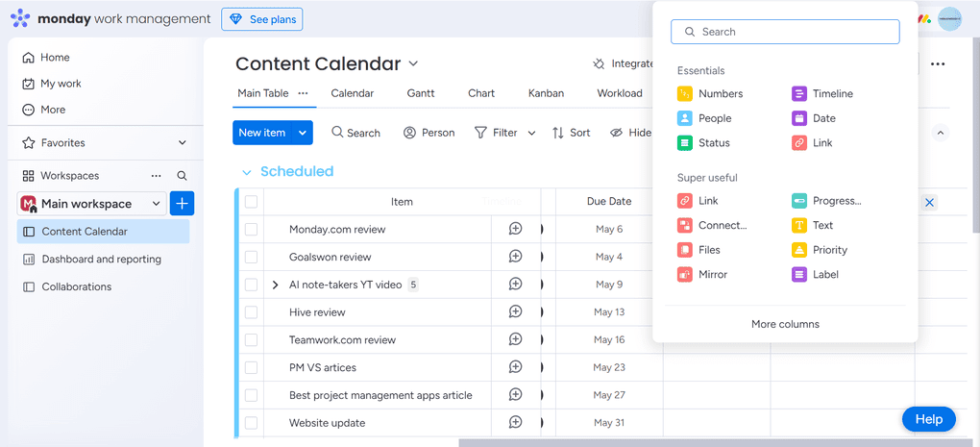The width and height of the screenshot is (980, 447).
Task: Open the New item dropdown arrow
Action: [303, 133]
